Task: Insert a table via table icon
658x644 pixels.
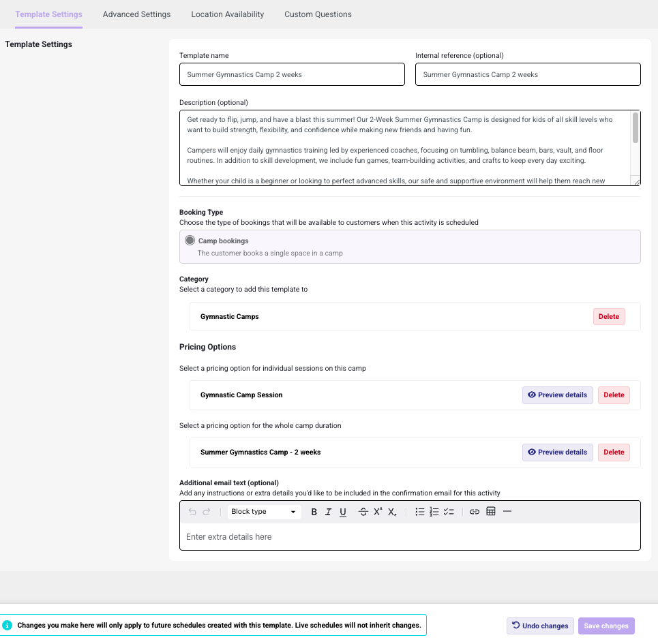Action: pyautogui.click(x=490, y=511)
